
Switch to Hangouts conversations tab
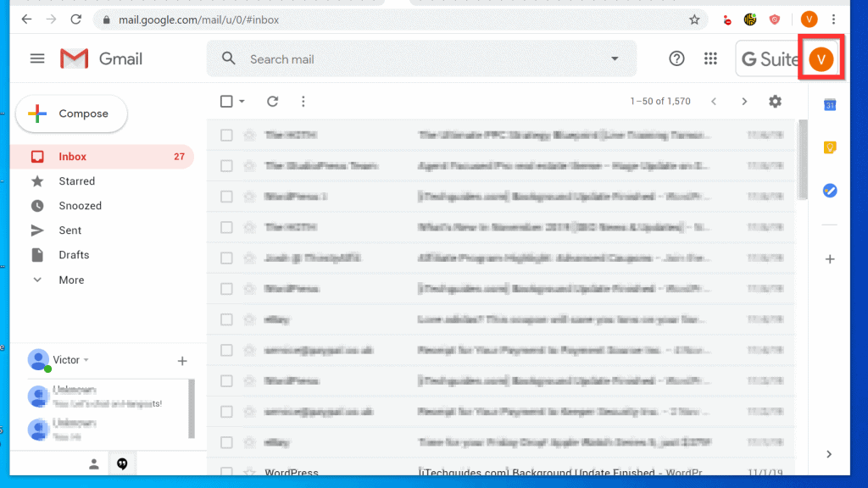click(122, 464)
